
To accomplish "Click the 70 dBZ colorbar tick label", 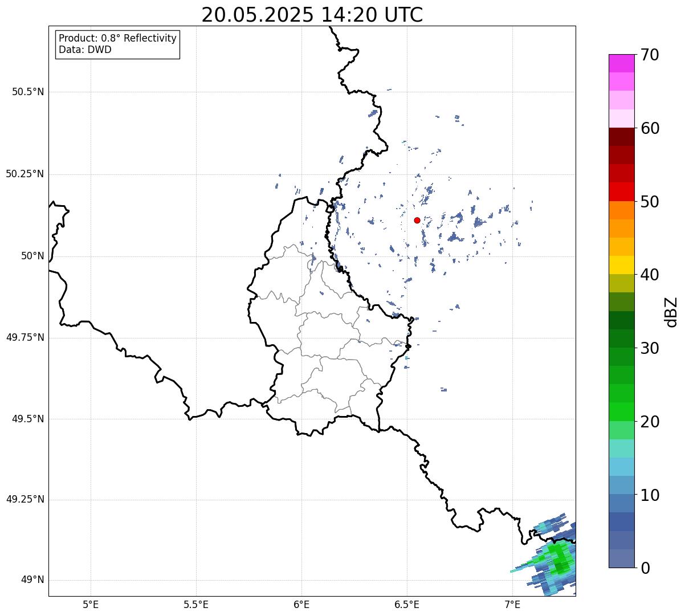I will click(x=650, y=55).
